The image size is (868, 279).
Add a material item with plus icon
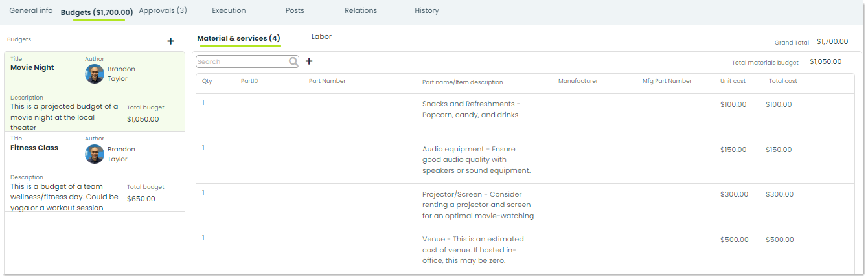click(309, 61)
